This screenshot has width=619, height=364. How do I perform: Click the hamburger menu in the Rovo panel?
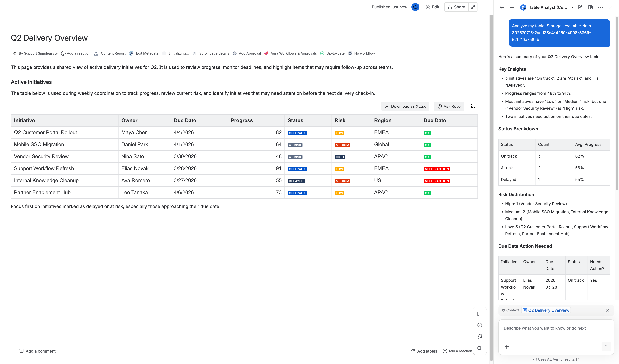512,7
